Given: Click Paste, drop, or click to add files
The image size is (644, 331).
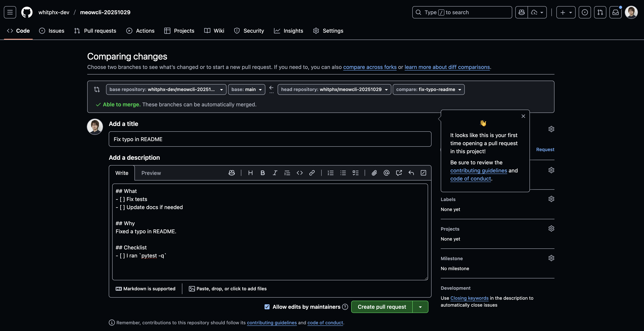Looking at the screenshot, I should [x=228, y=289].
